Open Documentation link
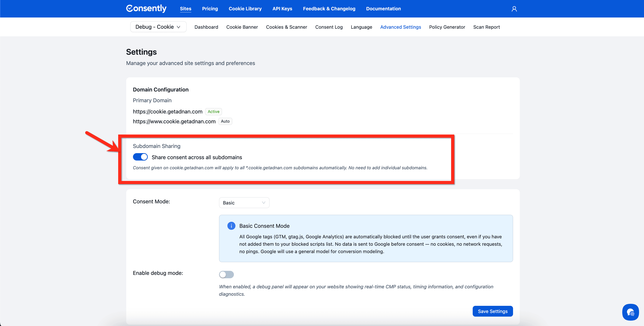 pos(383,9)
